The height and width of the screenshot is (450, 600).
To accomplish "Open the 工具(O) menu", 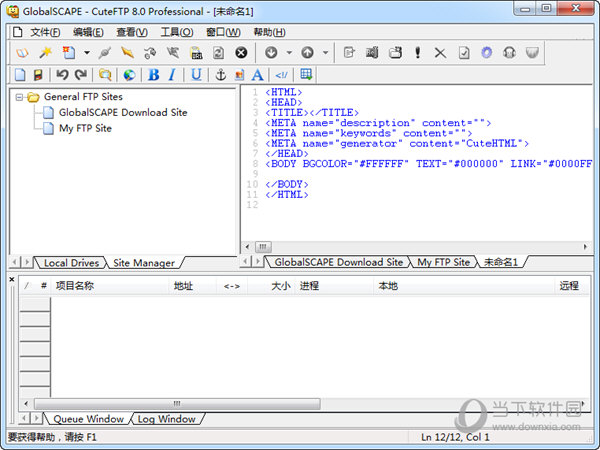I will click(177, 32).
